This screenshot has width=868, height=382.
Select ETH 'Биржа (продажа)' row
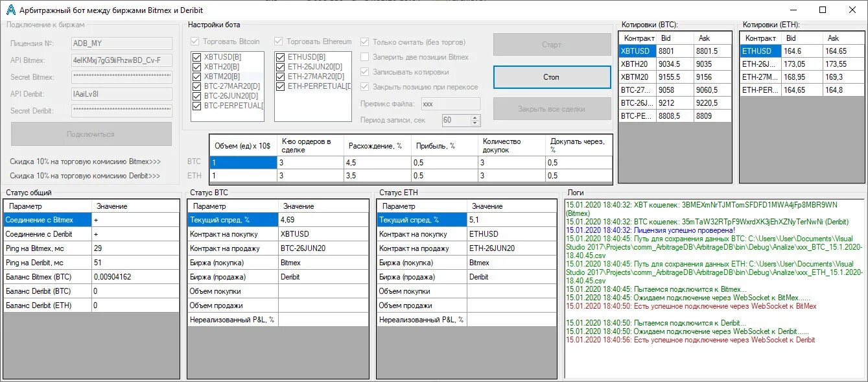click(x=467, y=277)
